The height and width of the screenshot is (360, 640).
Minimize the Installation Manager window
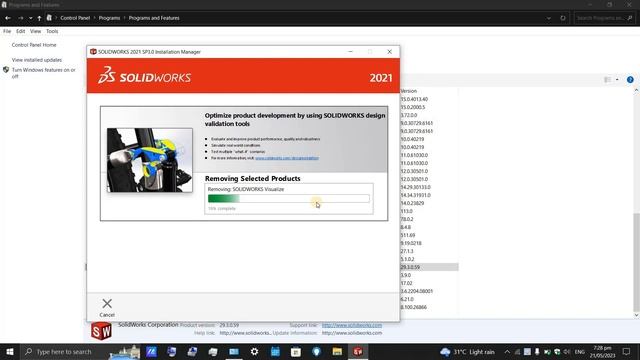coord(350,52)
